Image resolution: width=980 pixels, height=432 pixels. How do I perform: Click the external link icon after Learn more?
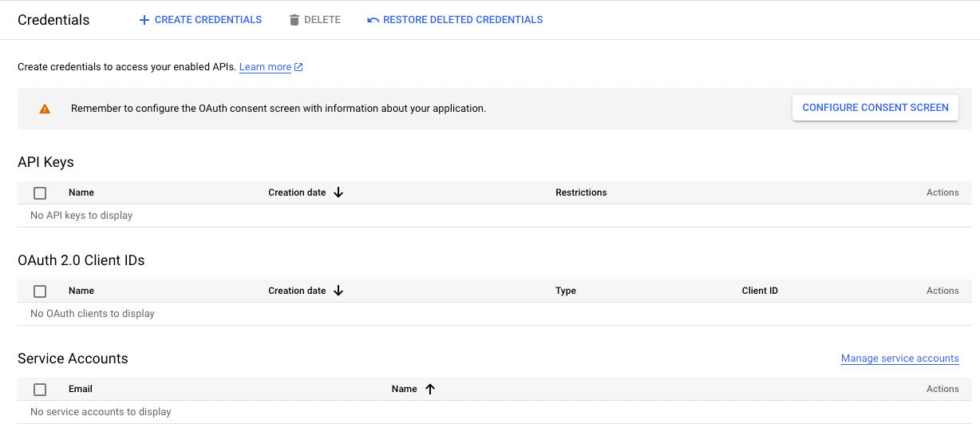pyautogui.click(x=298, y=67)
